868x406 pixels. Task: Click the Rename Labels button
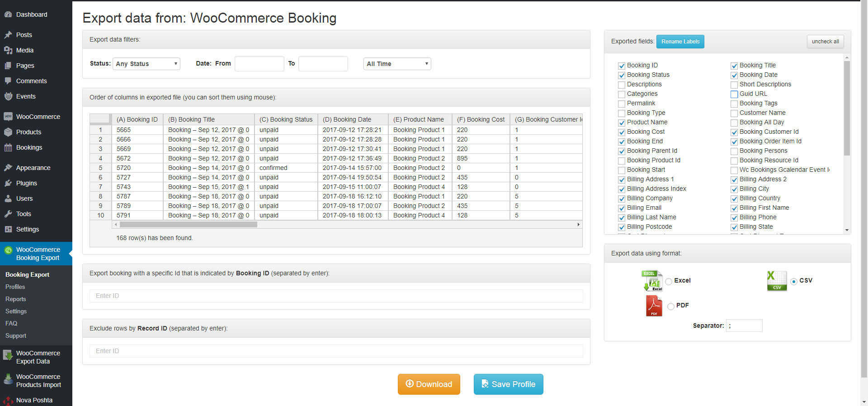(680, 42)
